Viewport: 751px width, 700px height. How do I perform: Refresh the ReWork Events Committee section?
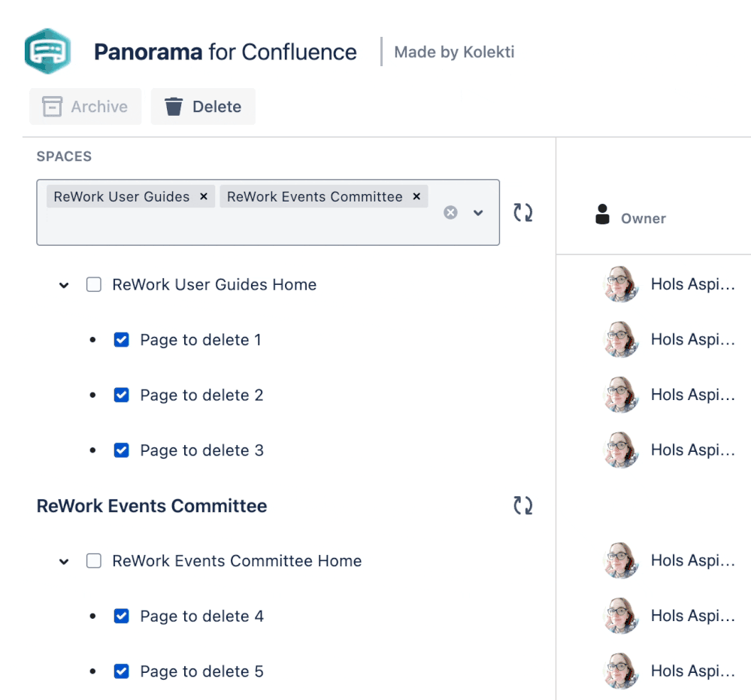pyautogui.click(x=523, y=505)
